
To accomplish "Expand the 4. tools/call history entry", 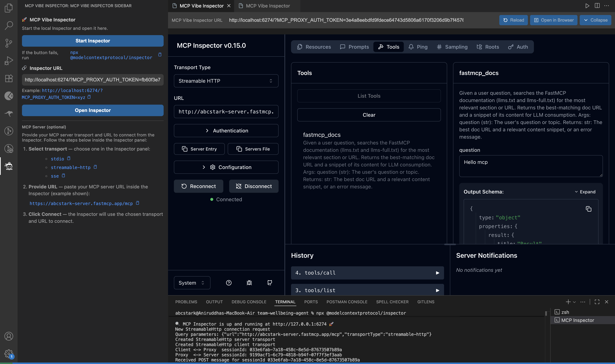I will tap(367, 273).
